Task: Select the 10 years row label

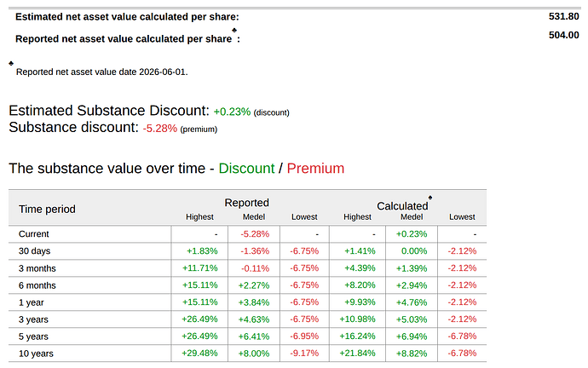Action: (x=36, y=354)
